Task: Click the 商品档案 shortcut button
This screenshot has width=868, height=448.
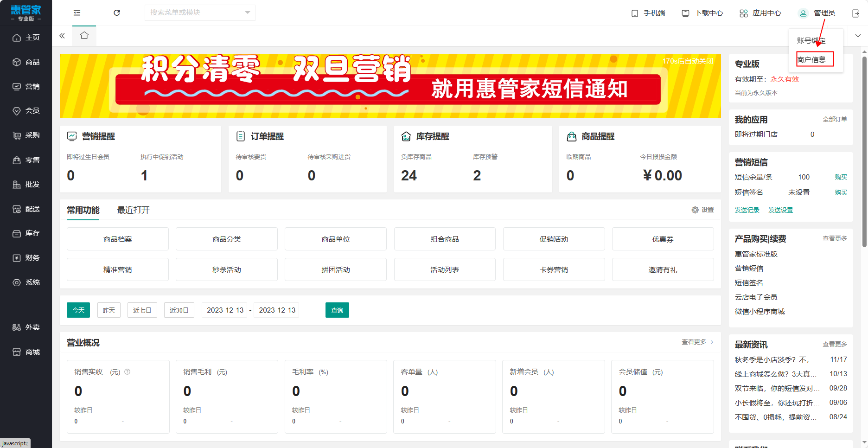Action: 118,239
